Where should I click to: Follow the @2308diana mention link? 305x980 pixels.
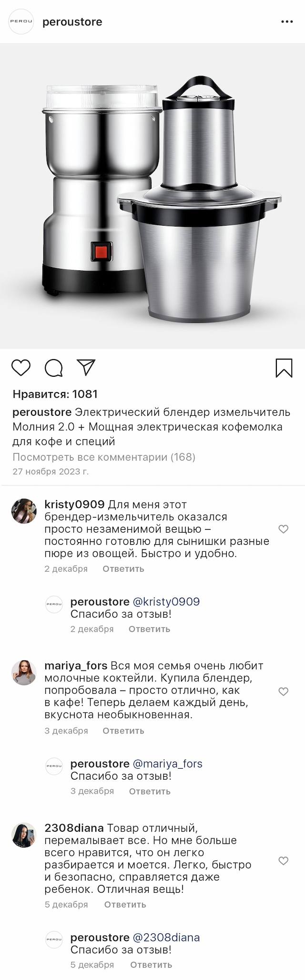[166, 938]
